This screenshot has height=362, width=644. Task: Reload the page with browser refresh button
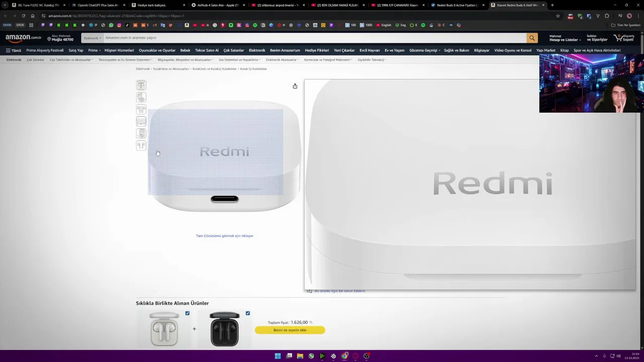[x=23, y=16]
